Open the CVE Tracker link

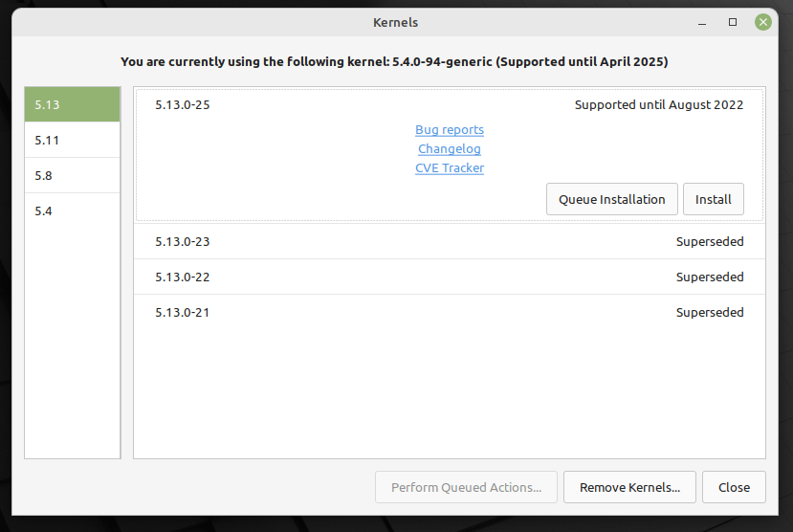coord(450,168)
